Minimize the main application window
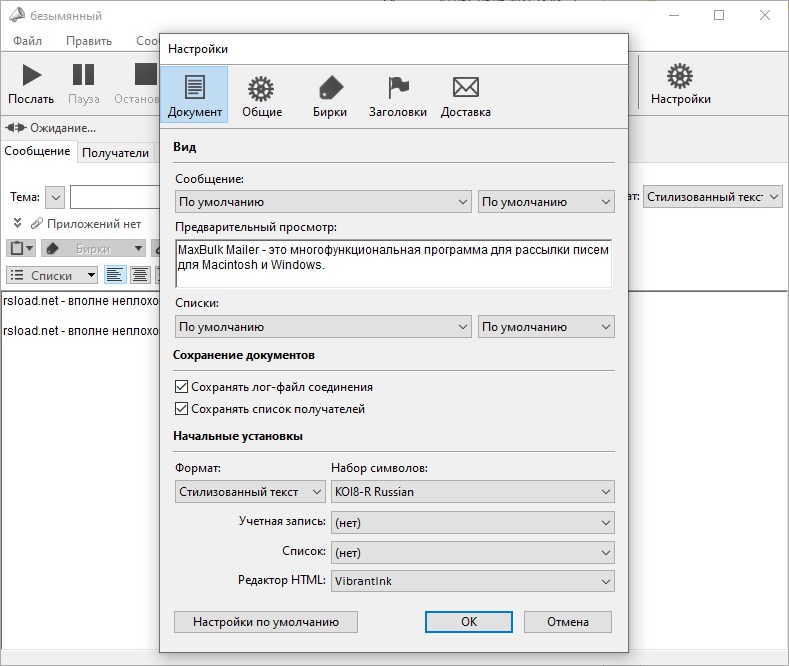This screenshot has width=789, height=666. click(674, 15)
